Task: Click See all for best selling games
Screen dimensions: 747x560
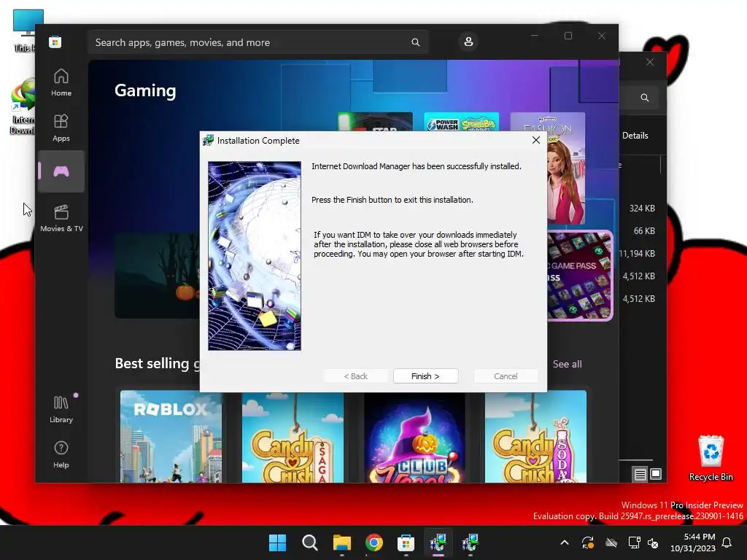Action: [567, 365]
